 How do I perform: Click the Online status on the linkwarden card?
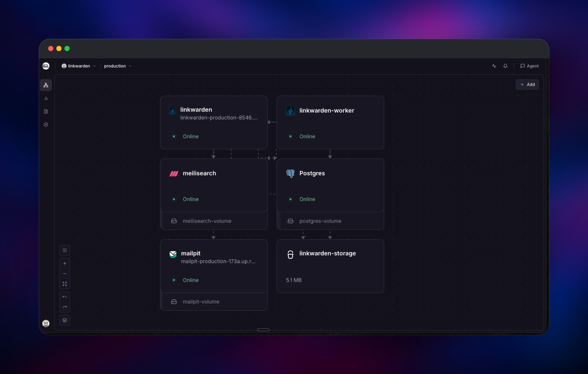click(x=191, y=136)
